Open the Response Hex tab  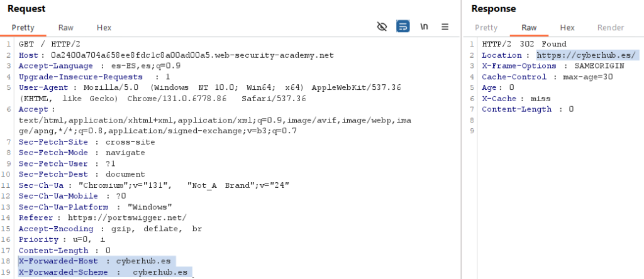coord(567,28)
